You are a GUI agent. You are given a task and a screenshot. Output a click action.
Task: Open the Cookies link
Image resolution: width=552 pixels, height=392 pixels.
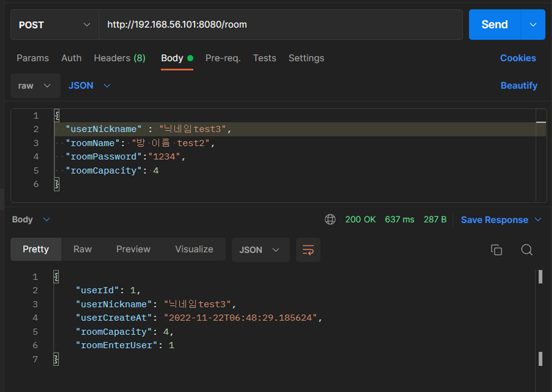[x=518, y=58]
